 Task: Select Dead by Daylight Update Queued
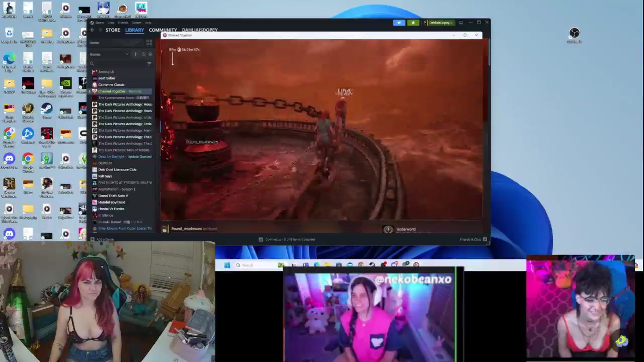click(x=125, y=157)
